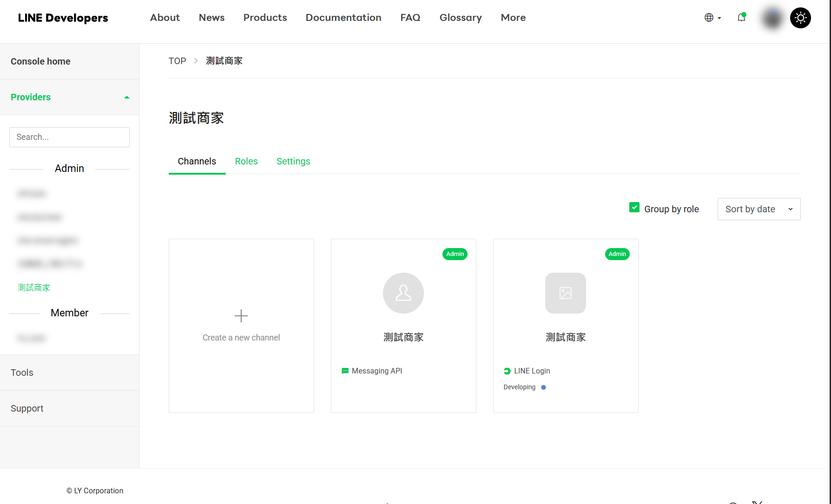The height and width of the screenshot is (504, 831).
Task: Open the 測試商家 Messaging API channel
Action: click(x=403, y=326)
